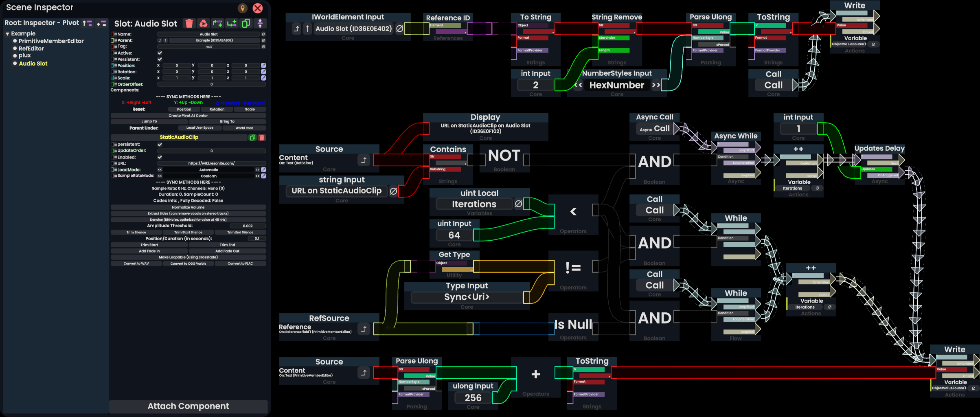Step SampleRateMode back using the left arrows
Image resolution: width=980 pixels, height=417 pixels.
[x=160, y=176]
